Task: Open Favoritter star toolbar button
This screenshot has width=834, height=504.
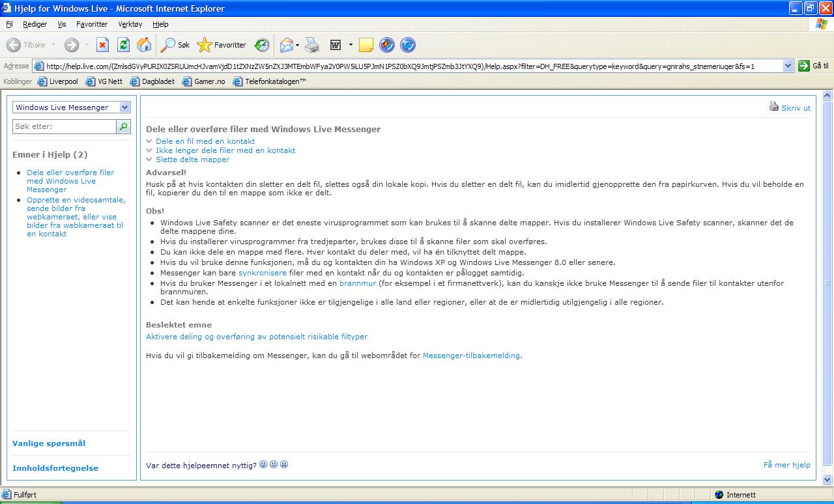Action: pos(222,45)
